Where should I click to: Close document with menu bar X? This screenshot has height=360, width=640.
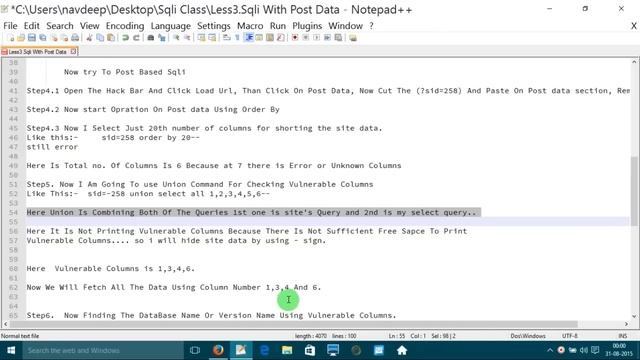pos(634,26)
